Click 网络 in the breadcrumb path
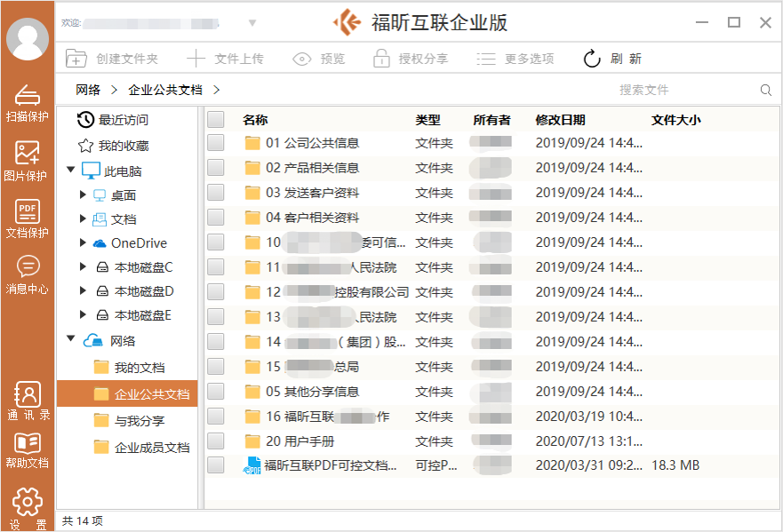 88,90
